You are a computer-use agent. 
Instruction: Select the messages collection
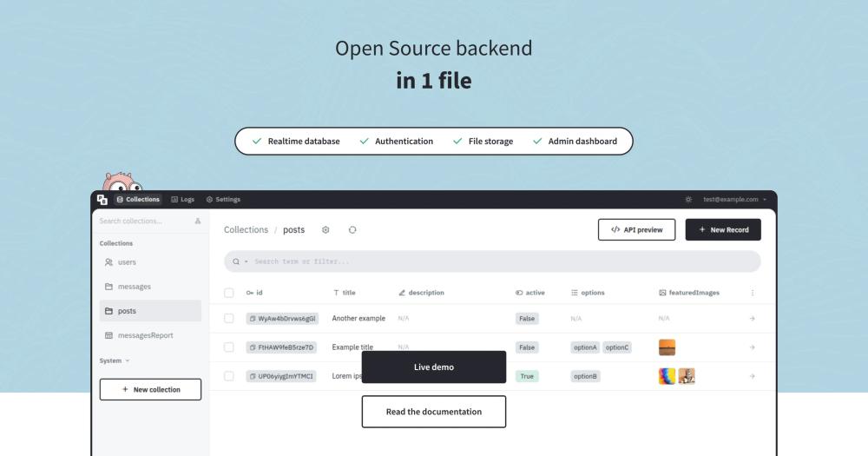(x=150, y=287)
